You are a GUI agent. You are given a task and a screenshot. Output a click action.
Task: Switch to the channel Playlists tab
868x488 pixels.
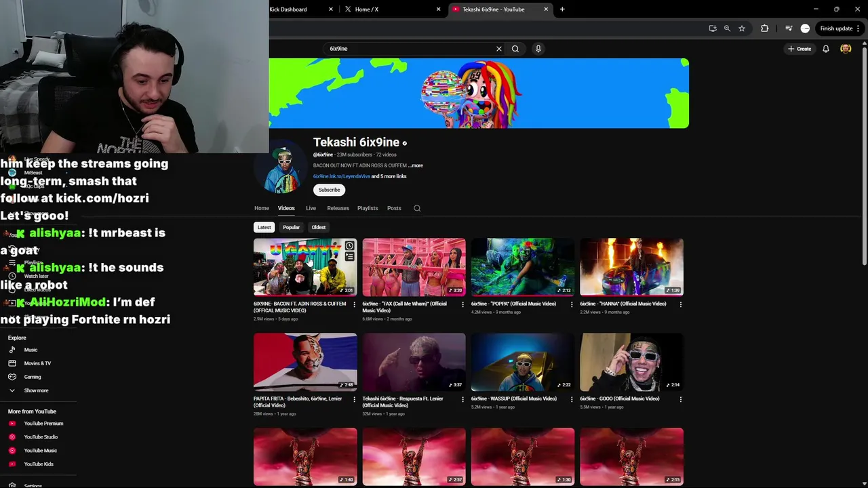coord(368,208)
